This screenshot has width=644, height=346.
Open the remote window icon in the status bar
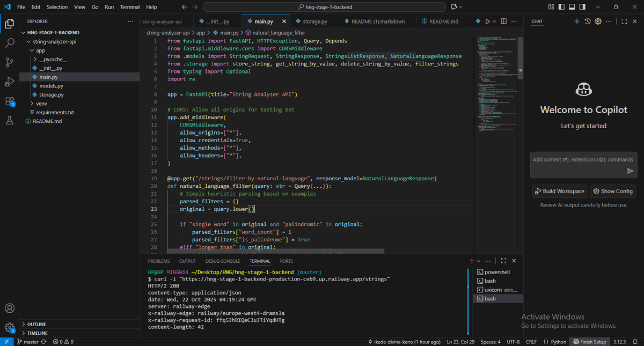(x=6, y=342)
